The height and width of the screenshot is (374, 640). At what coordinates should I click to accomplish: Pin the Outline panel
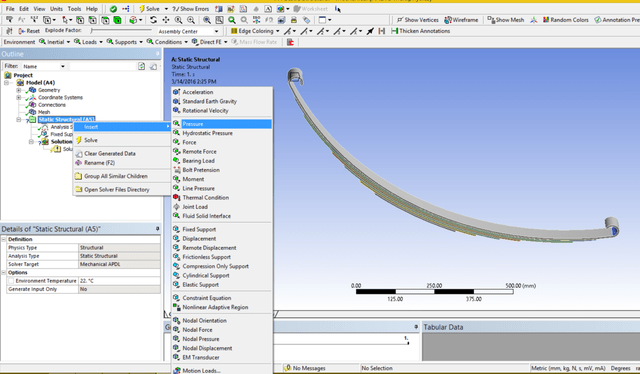point(158,53)
